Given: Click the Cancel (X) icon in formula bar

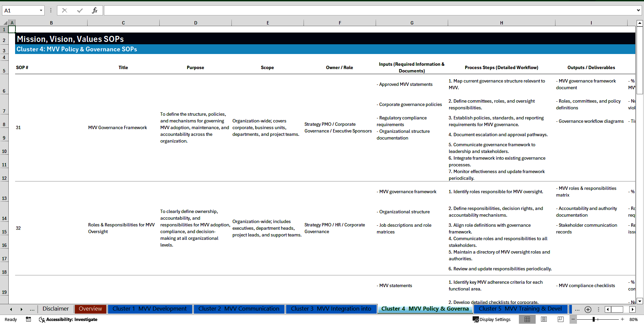Looking at the screenshot, I should point(64,10).
